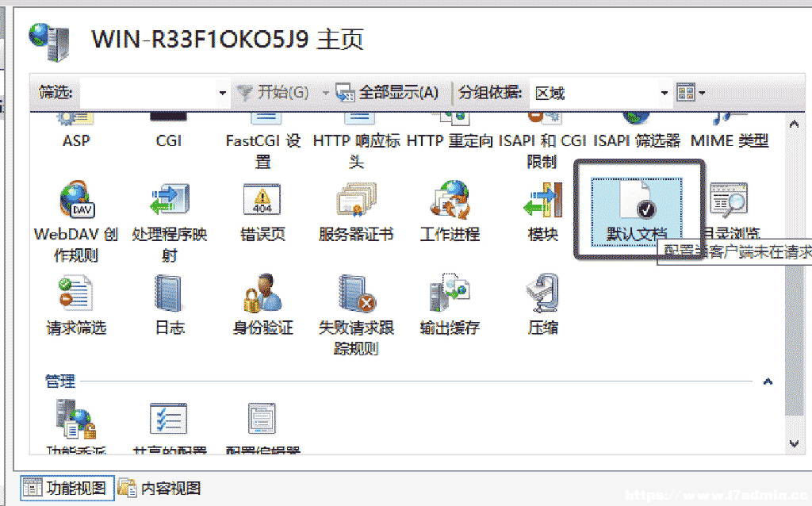The image size is (812, 506).
Task: Open 压缩 icon
Action: [542, 293]
